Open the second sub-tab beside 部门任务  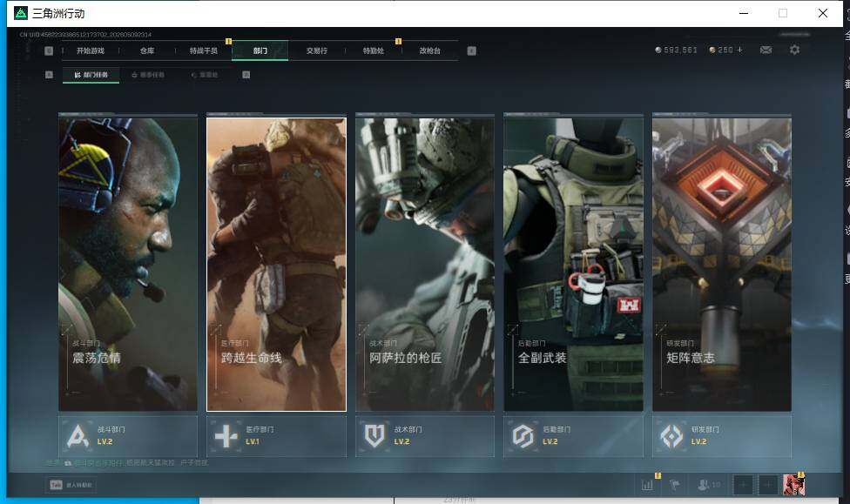pyautogui.click(x=148, y=75)
